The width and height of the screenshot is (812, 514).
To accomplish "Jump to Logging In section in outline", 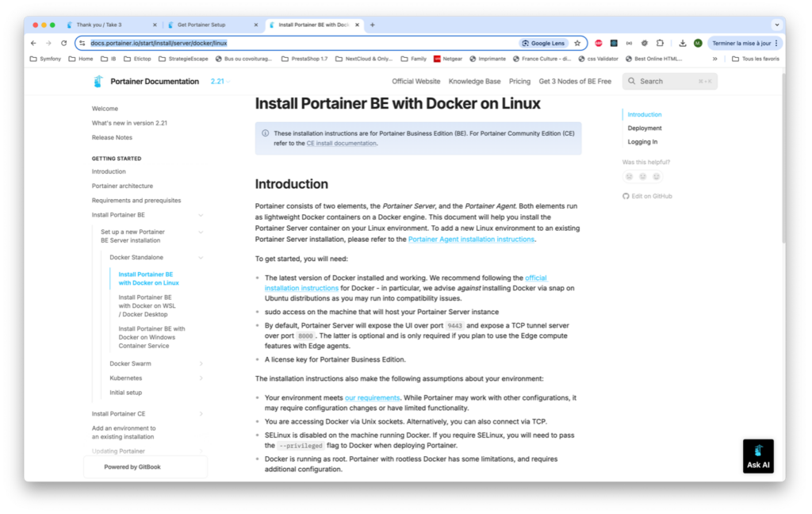I will tap(642, 142).
